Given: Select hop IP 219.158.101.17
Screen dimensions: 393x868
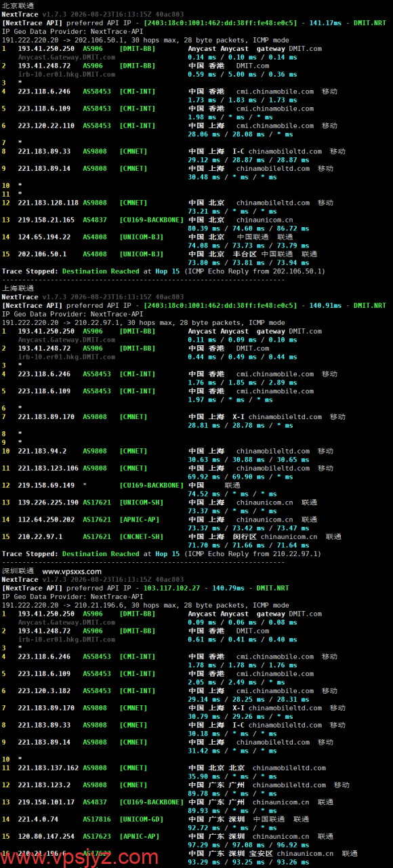Looking at the screenshot, I should pos(46,802).
